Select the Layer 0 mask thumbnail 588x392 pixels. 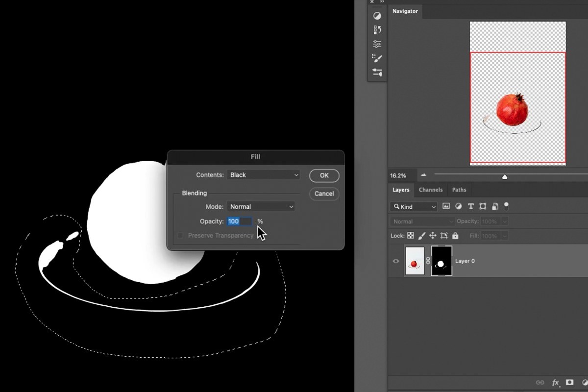[441, 261]
